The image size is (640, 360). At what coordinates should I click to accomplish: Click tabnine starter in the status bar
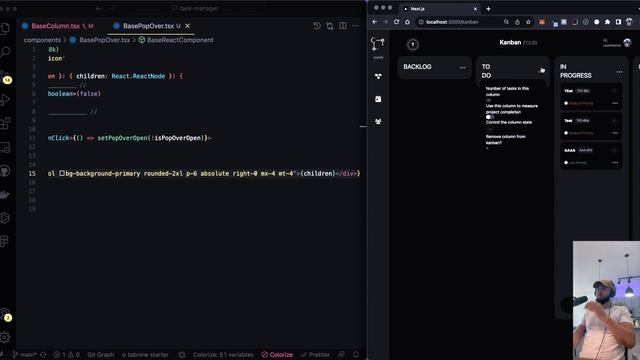click(145, 355)
